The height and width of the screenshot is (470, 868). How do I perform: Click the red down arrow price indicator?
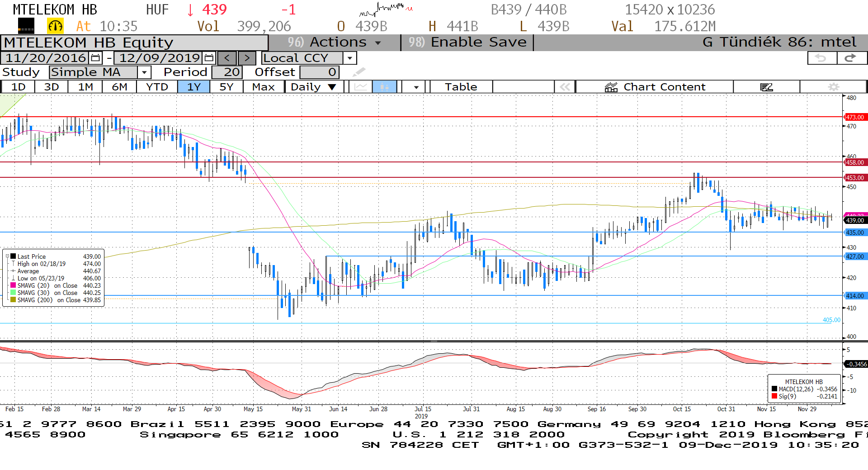pyautogui.click(x=190, y=9)
